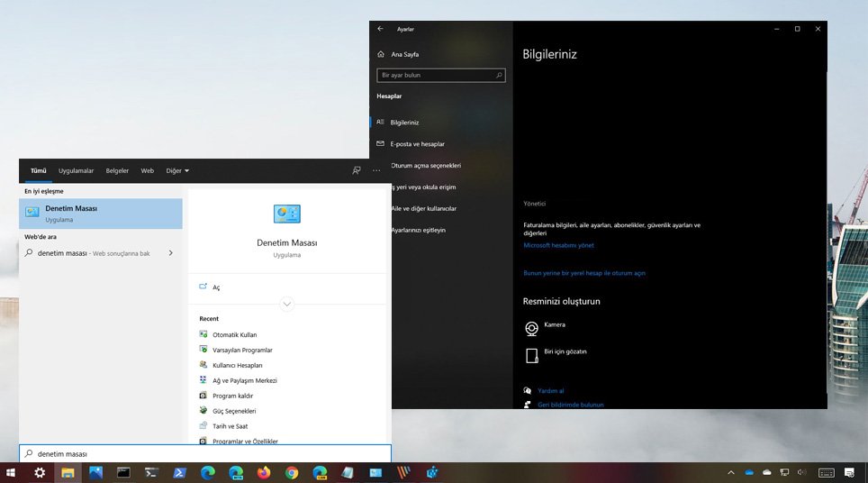Open Otomatik Kullan from Recent list

(x=234, y=334)
